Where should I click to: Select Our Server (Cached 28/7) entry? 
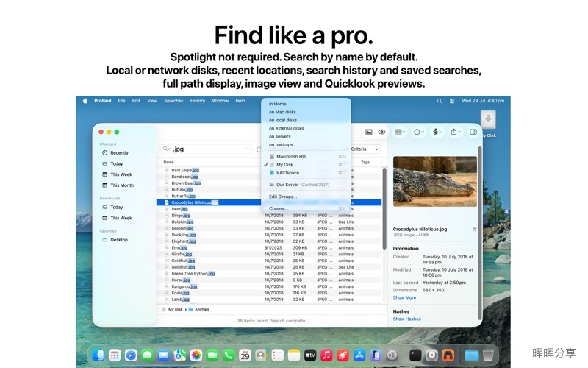pyautogui.click(x=306, y=185)
